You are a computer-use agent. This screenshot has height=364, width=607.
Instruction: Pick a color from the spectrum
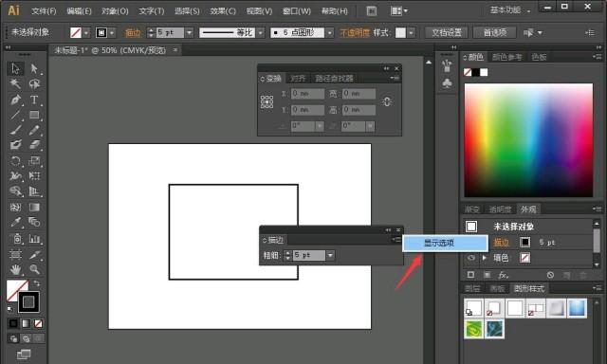coord(528,140)
